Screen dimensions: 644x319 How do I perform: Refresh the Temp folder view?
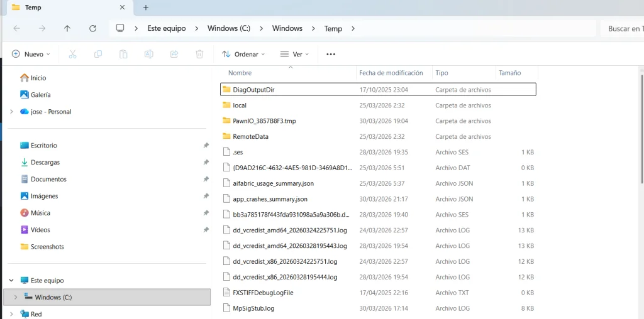click(x=93, y=28)
